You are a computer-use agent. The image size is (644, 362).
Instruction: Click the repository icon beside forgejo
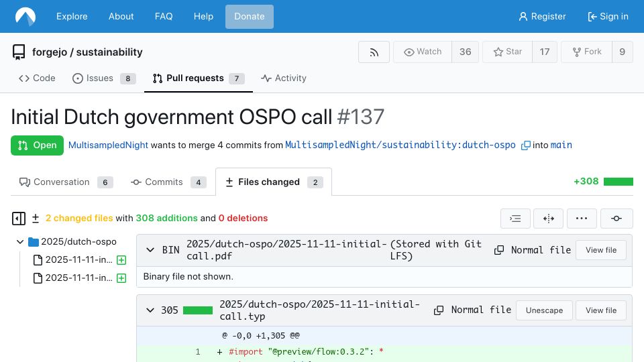[19, 52]
